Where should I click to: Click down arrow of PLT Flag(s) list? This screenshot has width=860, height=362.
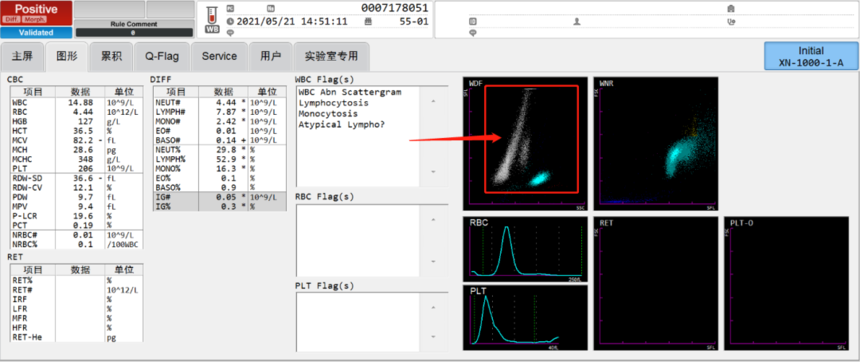(x=434, y=336)
